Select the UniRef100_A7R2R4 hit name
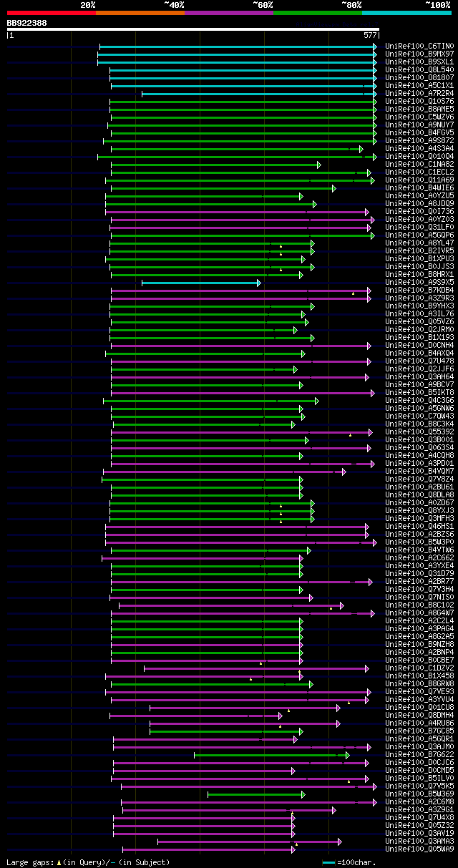The image size is (458, 868). pos(419,94)
